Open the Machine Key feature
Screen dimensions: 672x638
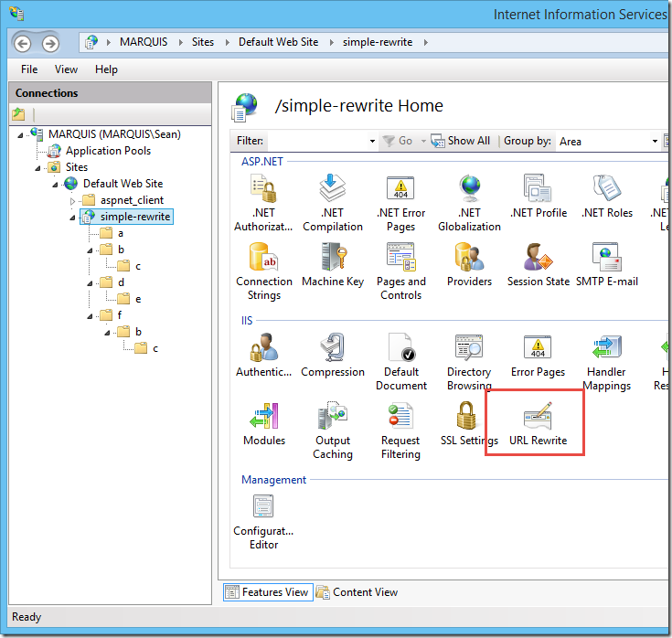tap(333, 265)
